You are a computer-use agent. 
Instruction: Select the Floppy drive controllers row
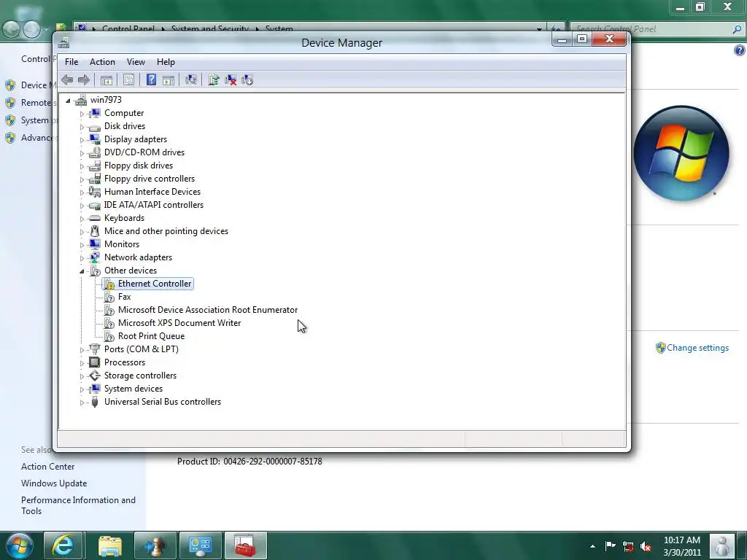(150, 179)
